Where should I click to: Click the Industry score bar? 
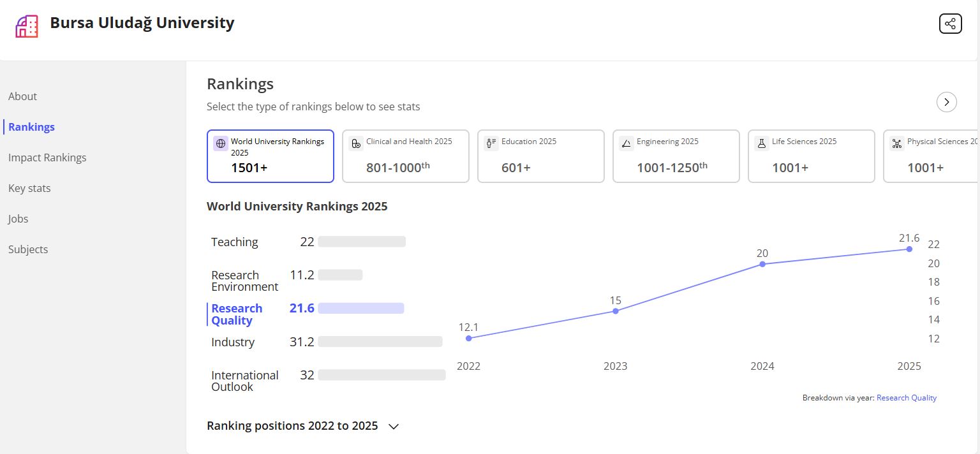(380, 342)
